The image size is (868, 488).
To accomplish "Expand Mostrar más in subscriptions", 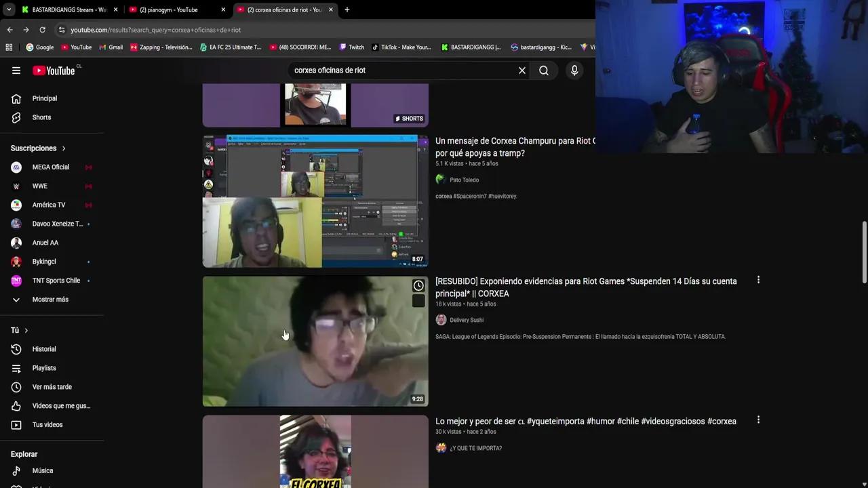I will (x=50, y=299).
